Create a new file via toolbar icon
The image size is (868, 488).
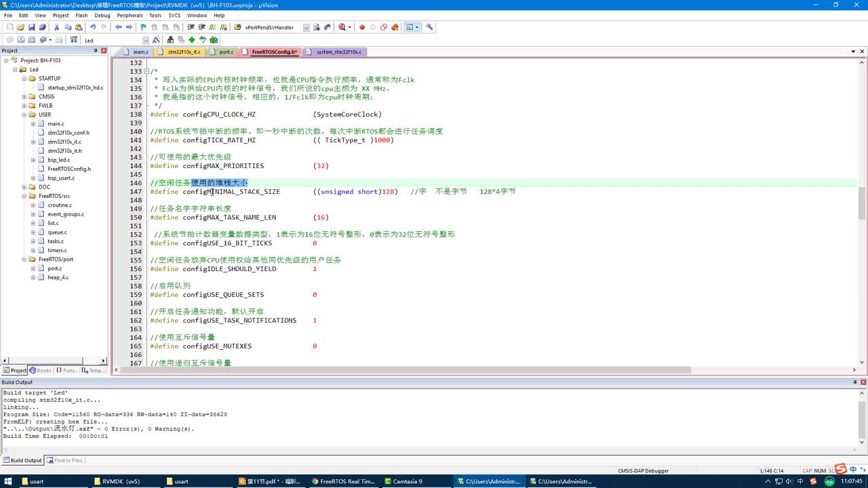[x=9, y=27]
